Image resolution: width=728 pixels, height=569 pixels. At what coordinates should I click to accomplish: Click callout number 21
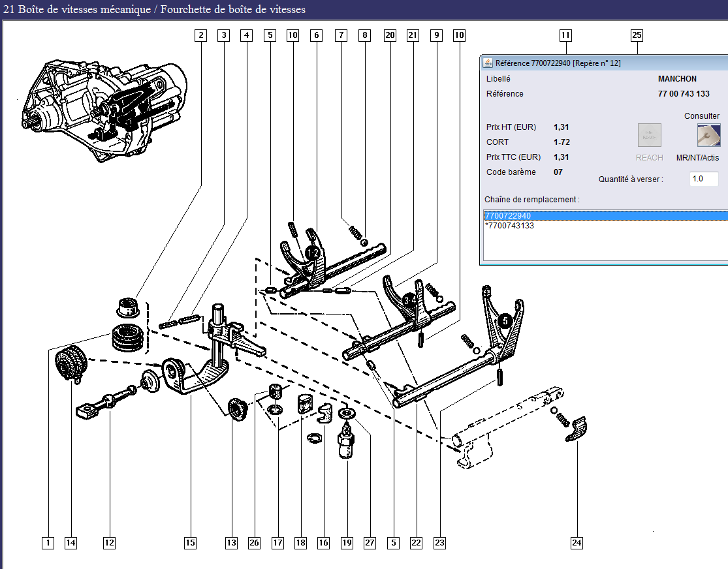point(413,35)
